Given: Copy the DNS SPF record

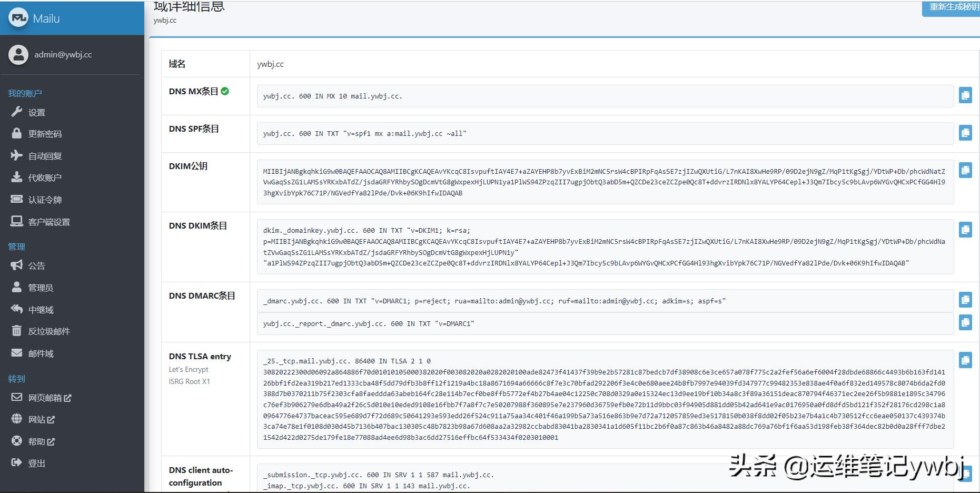Looking at the screenshot, I should pyautogui.click(x=966, y=133).
